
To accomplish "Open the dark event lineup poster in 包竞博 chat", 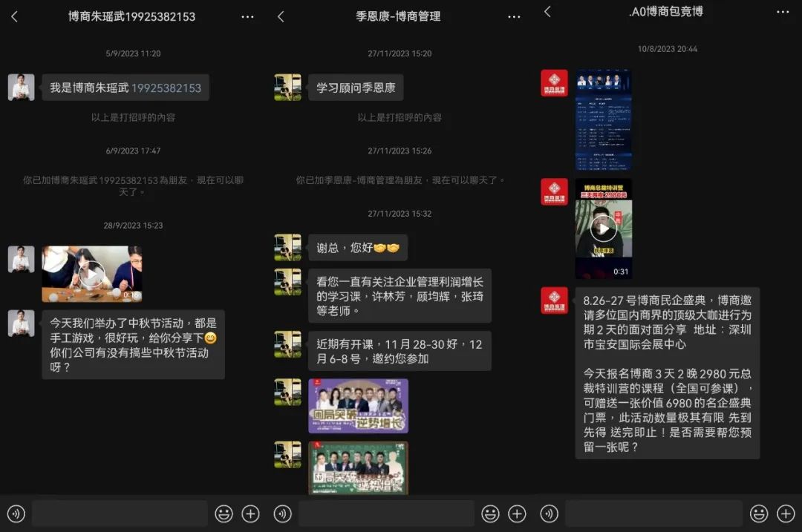I will pyautogui.click(x=604, y=119).
